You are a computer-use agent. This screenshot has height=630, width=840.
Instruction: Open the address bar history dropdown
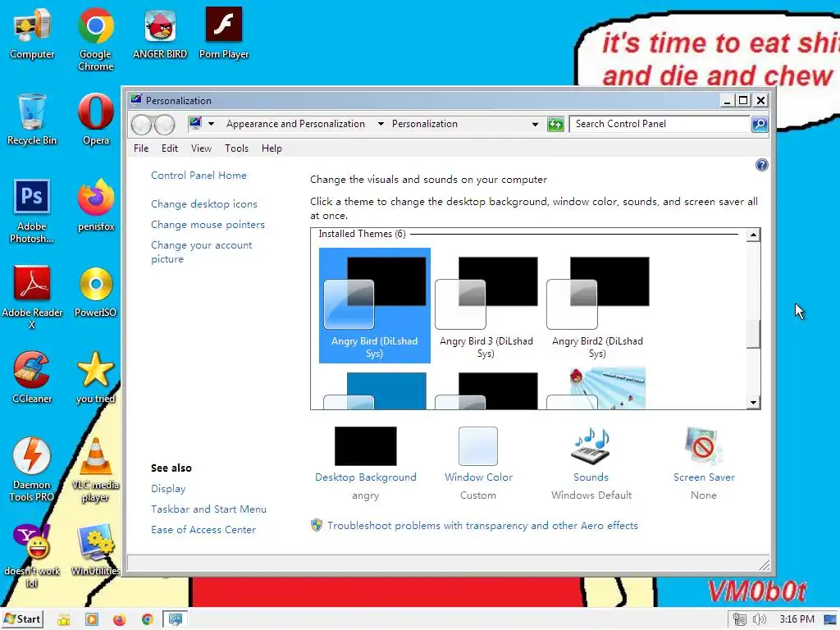tap(535, 125)
